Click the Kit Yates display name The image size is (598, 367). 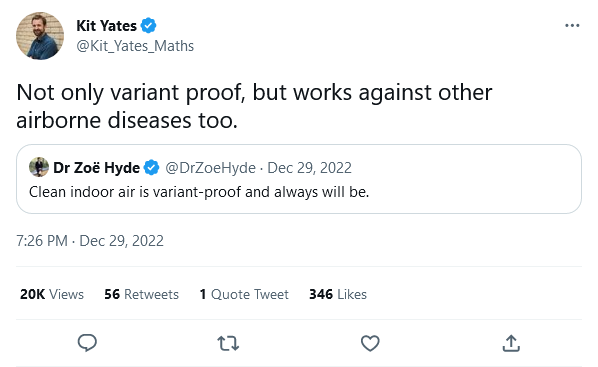tap(106, 26)
